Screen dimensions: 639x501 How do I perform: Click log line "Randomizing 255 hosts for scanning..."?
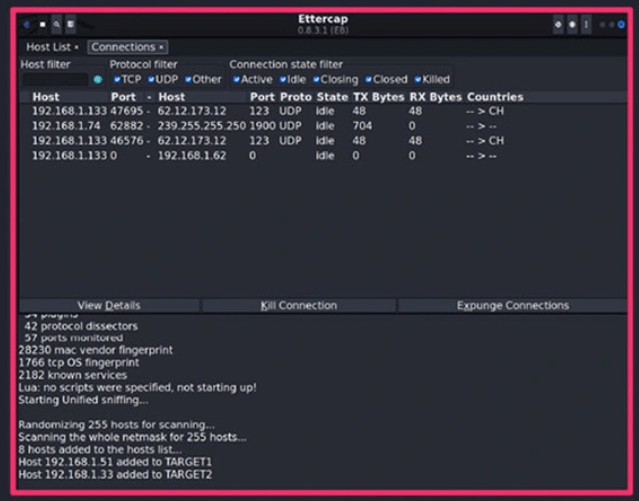tap(117, 425)
